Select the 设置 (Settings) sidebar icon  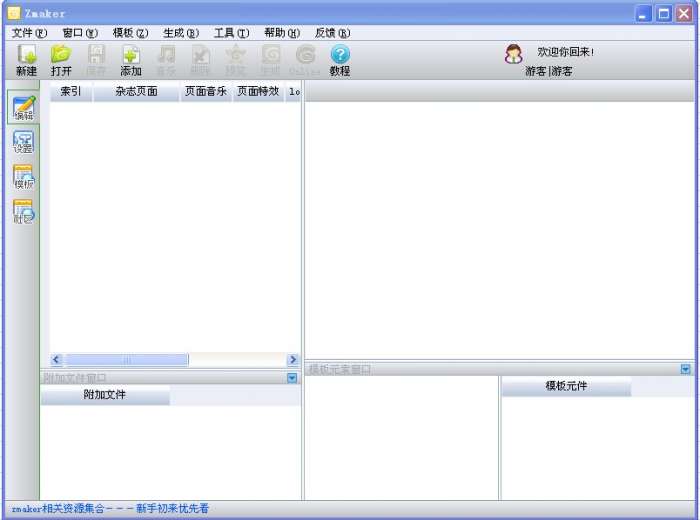coord(23,142)
